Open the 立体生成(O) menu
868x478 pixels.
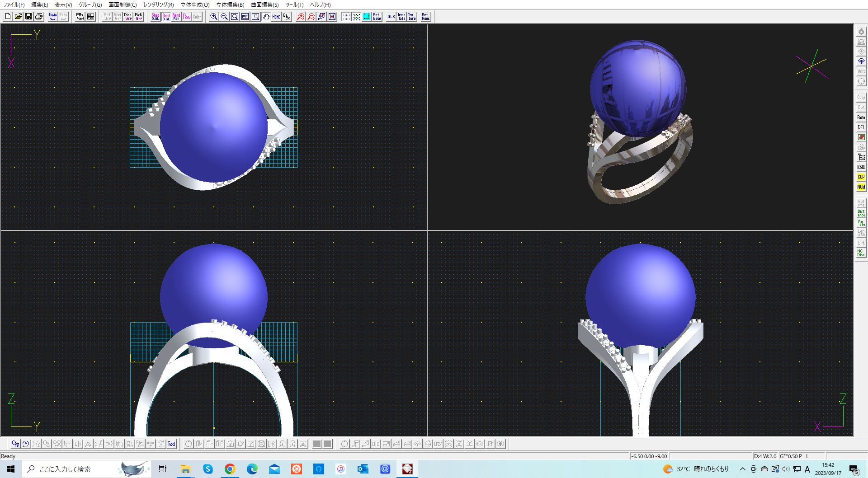[195, 5]
